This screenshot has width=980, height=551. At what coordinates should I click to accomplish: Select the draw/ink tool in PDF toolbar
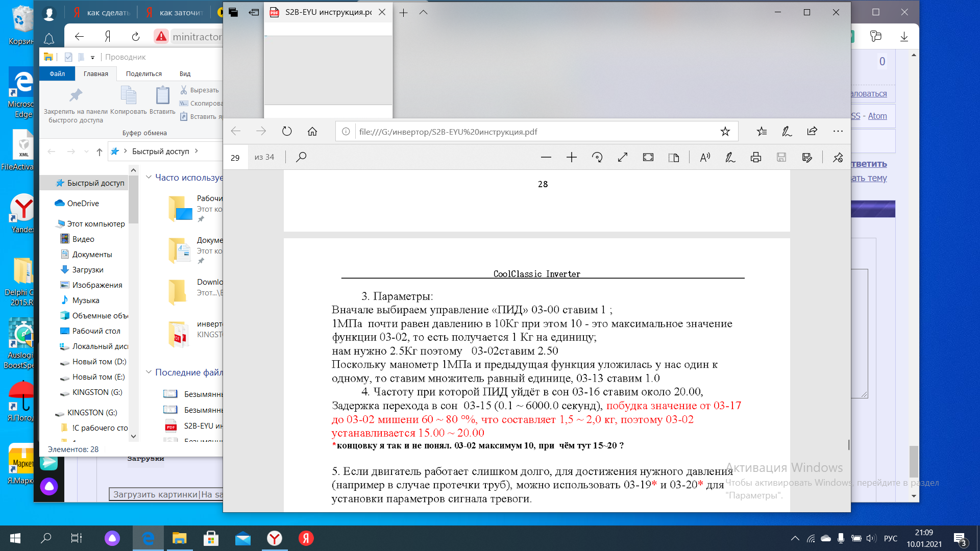tap(730, 158)
